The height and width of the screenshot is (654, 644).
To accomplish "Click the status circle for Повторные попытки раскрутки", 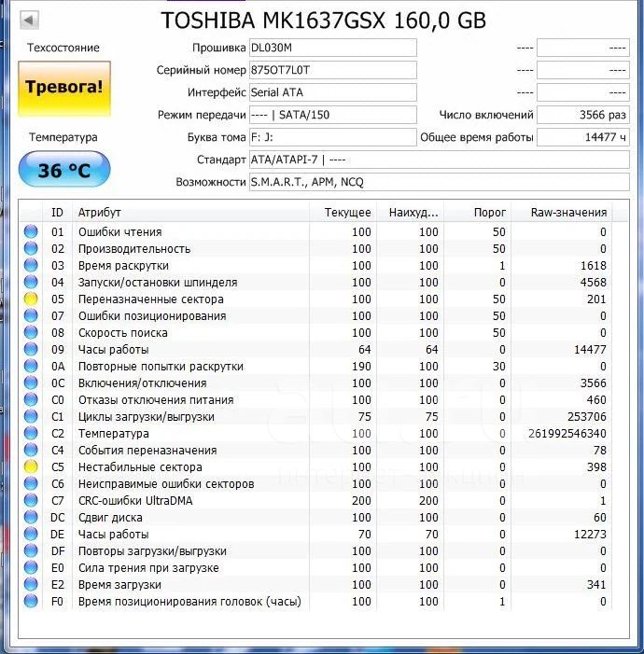I will [31, 366].
